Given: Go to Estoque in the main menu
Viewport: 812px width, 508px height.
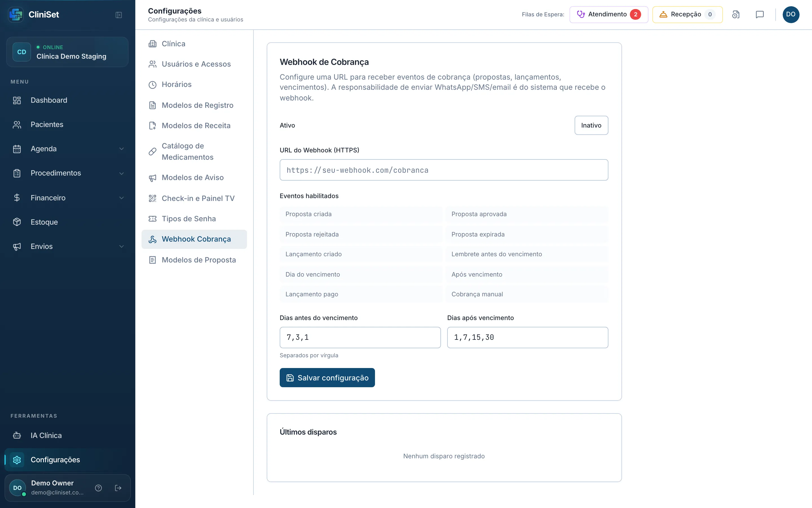Looking at the screenshot, I should [x=67, y=222].
